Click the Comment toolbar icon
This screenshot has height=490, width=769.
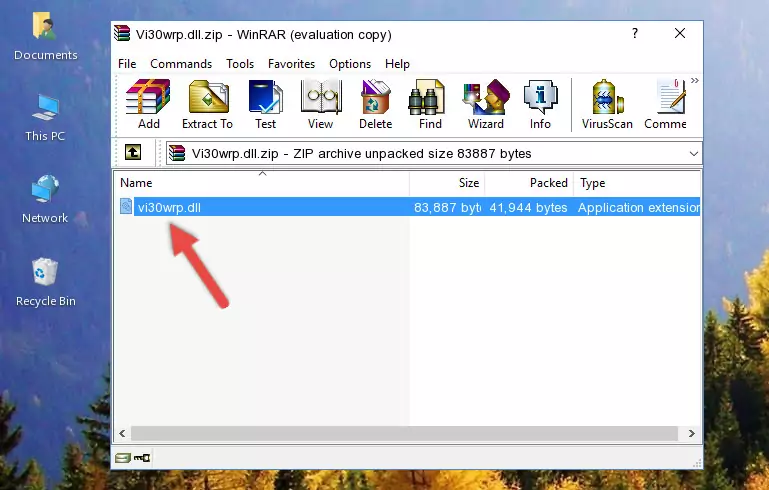click(x=665, y=104)
